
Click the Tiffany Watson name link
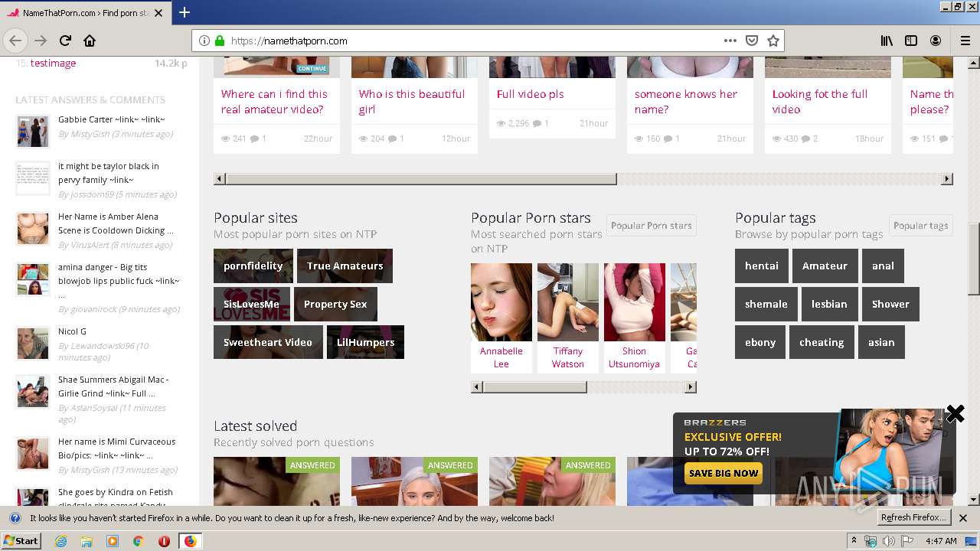point(568,357)
